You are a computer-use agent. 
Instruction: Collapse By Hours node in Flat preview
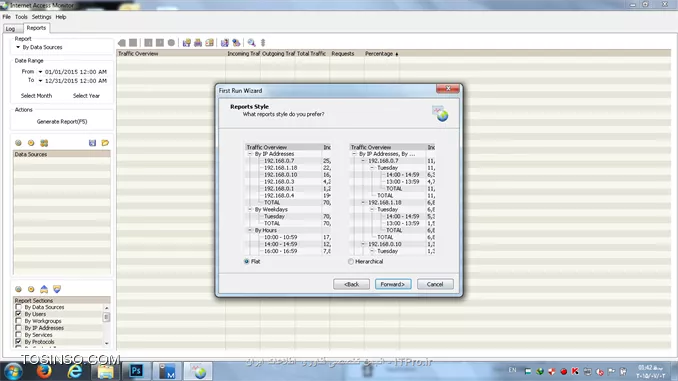[249, 230]
